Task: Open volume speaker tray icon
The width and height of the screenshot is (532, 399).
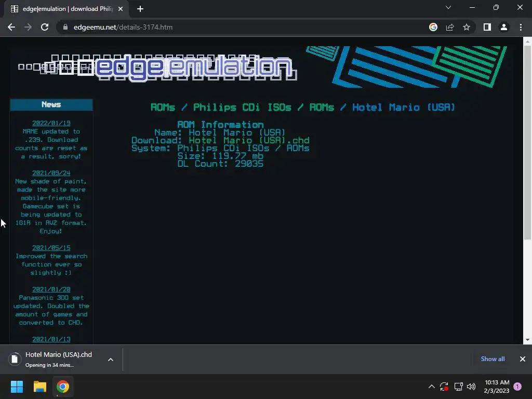Action: [471, 387]
